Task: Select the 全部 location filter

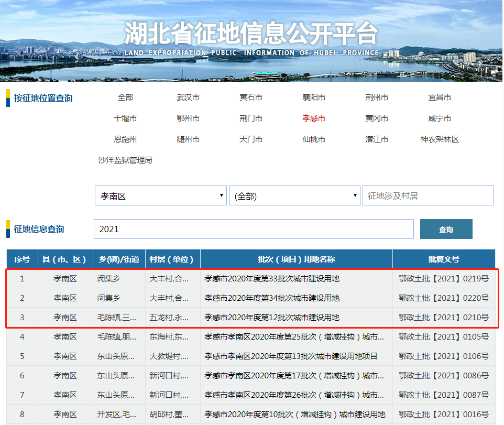Action: coord(125,97)
